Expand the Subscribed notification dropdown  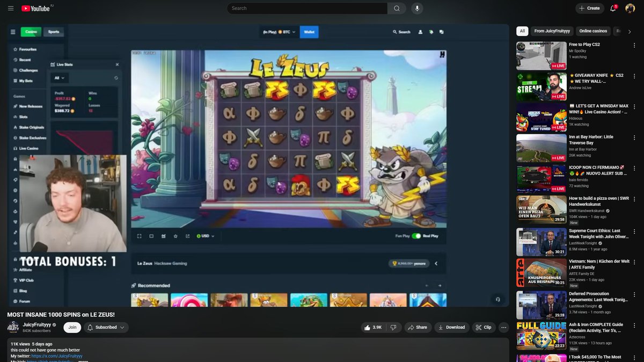point(106,327)
